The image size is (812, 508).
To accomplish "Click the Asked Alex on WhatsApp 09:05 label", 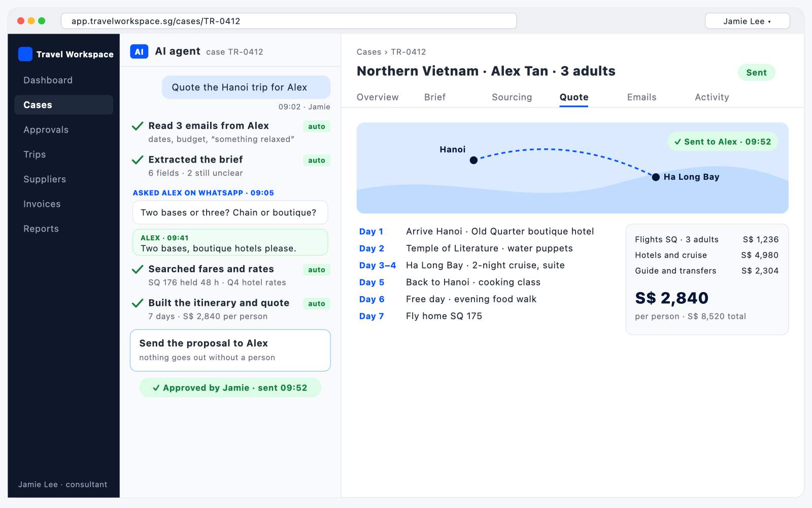I will pyautogui.click(x=203, y=193).
